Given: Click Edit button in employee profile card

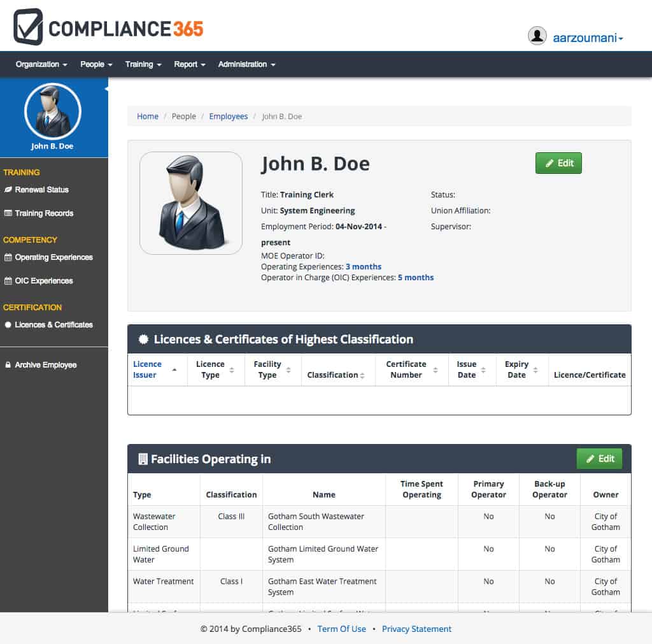Looking at the screenshot, I should (558, 163).
